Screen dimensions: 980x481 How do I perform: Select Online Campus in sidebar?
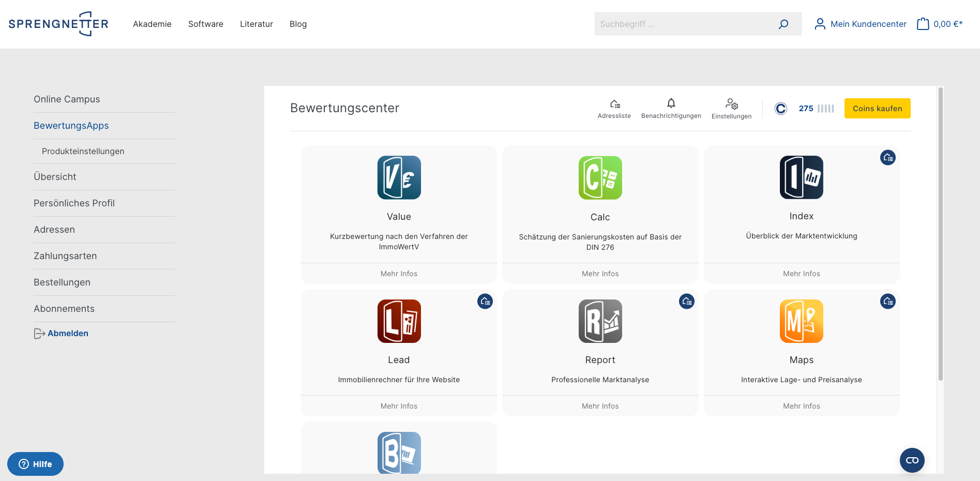104,99
